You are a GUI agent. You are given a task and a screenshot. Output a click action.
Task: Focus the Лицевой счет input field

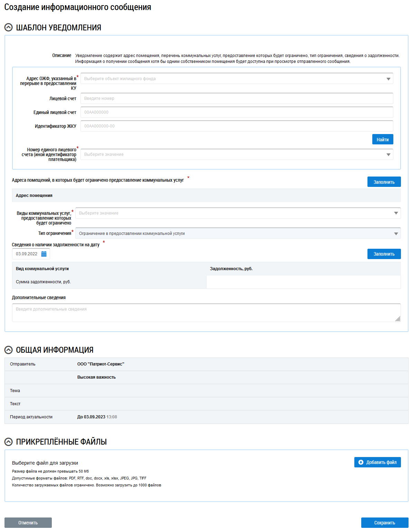237,98
